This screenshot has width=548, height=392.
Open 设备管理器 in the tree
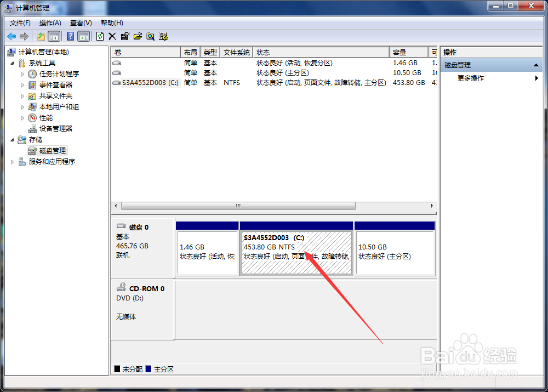coord(56,129)
